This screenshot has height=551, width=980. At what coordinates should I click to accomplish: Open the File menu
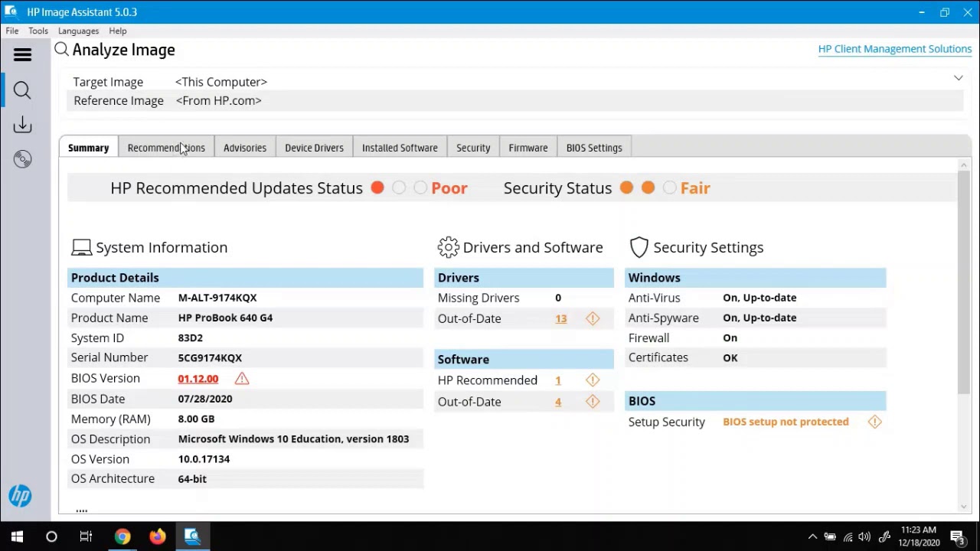coord(12,31)
